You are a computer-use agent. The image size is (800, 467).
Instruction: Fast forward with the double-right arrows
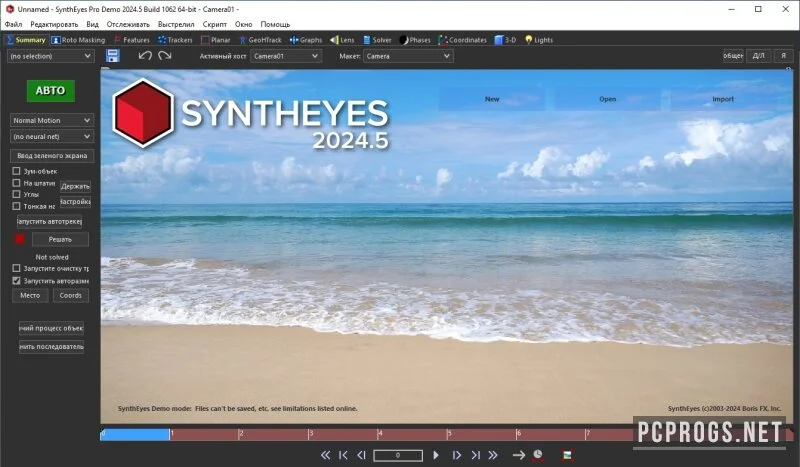tap(492, 455)
